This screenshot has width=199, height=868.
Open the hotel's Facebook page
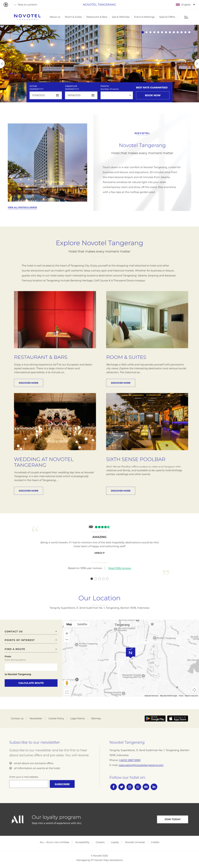113,787
